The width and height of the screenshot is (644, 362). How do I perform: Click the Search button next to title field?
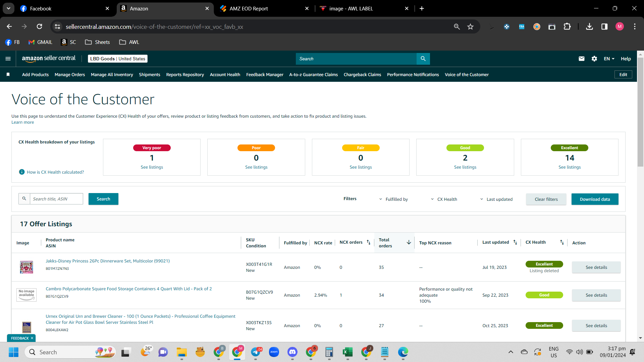pos(103,199)
